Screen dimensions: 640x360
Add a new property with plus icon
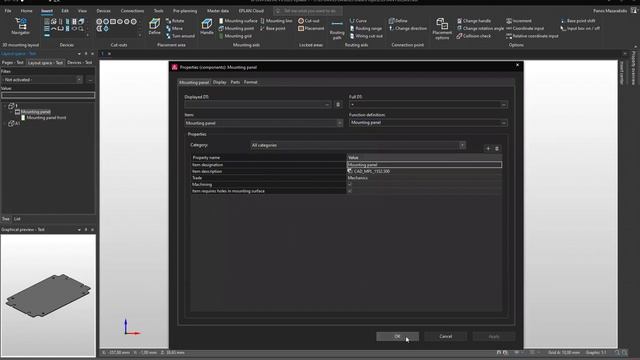click(x=488, y=149)
